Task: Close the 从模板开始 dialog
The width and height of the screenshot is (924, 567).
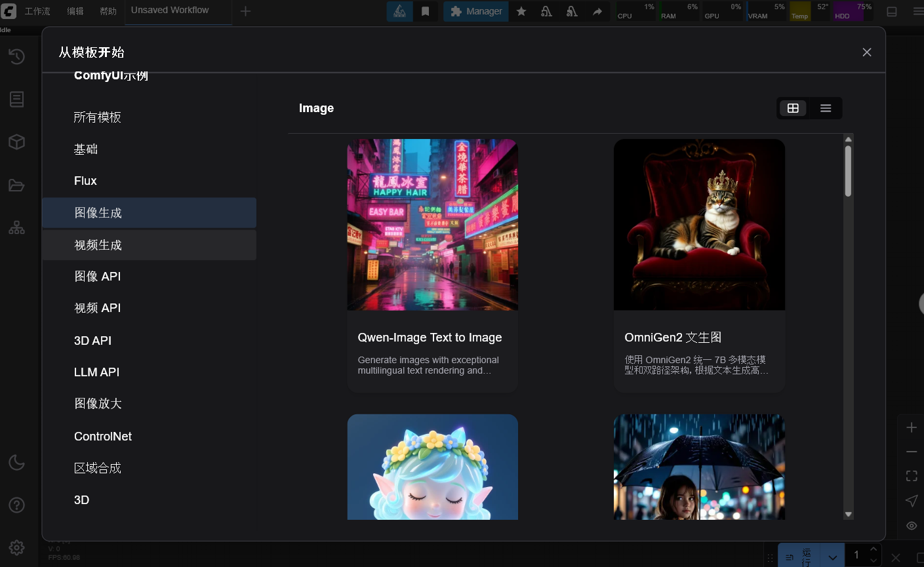Action: 867,52
